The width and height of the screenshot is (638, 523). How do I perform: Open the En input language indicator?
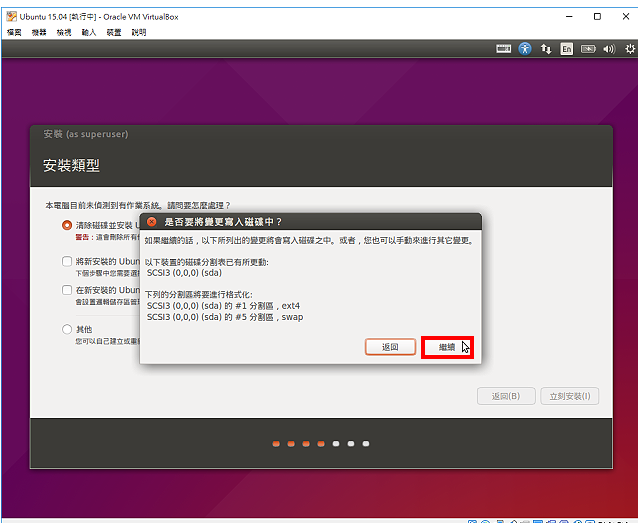(x=566, y=49)
